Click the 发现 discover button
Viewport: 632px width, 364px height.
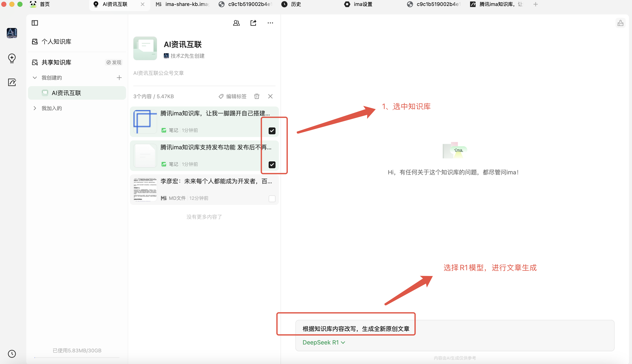click(114, 62)
